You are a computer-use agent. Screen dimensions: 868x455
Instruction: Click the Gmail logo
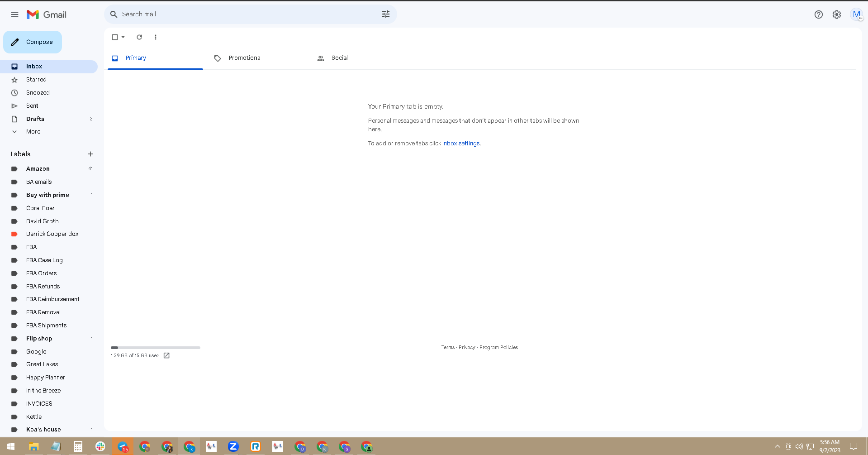47,14
